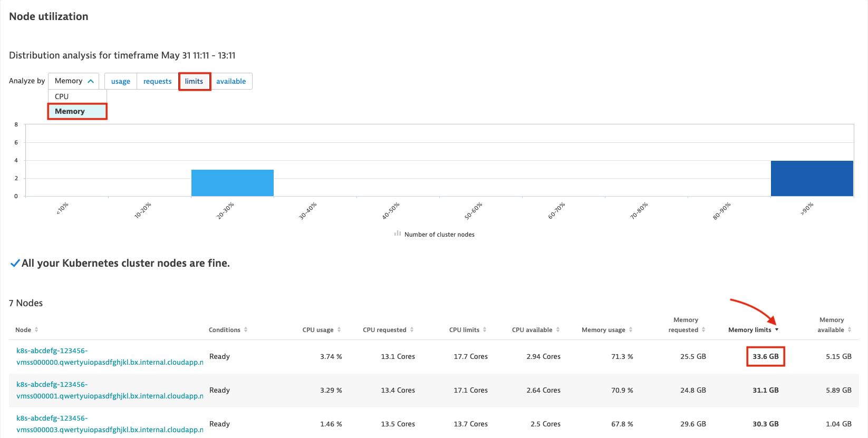Click the 31.1 GB memory limits value
Image resolution: width=868 pixels, height=438 pixels.
[766, 390]
